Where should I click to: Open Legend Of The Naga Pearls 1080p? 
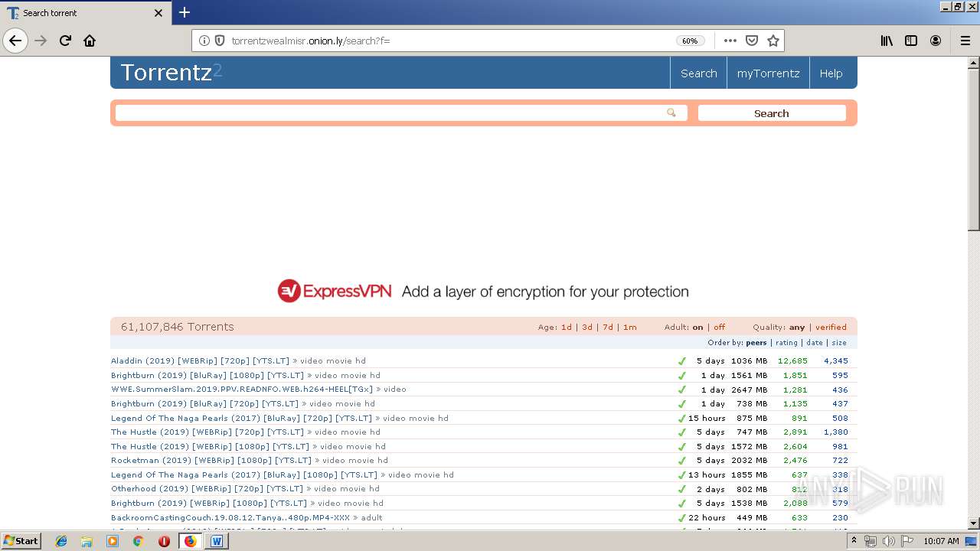244,474
